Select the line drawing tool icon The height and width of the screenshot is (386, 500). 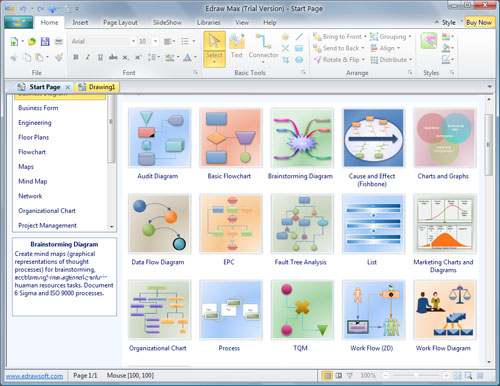tap(299, 37)
